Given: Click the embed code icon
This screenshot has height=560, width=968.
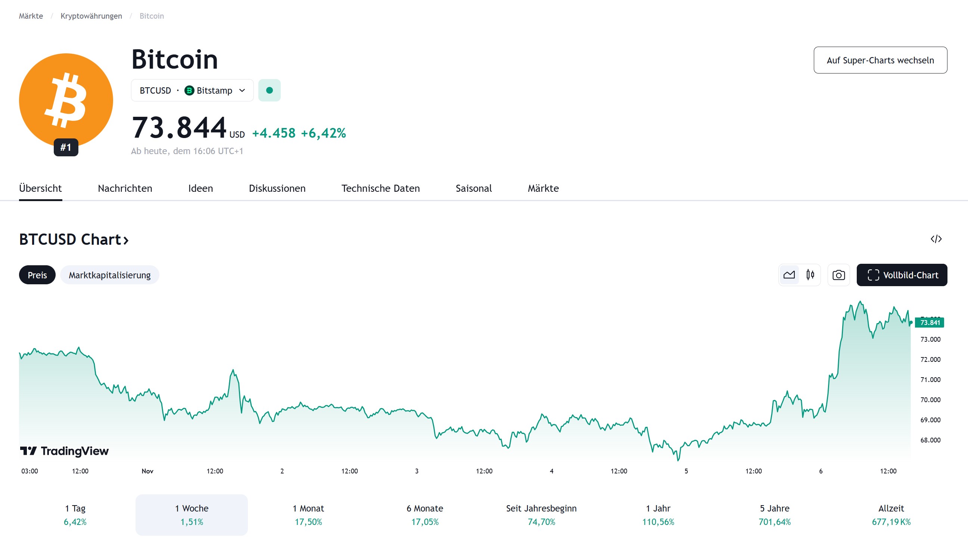Looking at the screenshot, I should (x=936, y=239).
